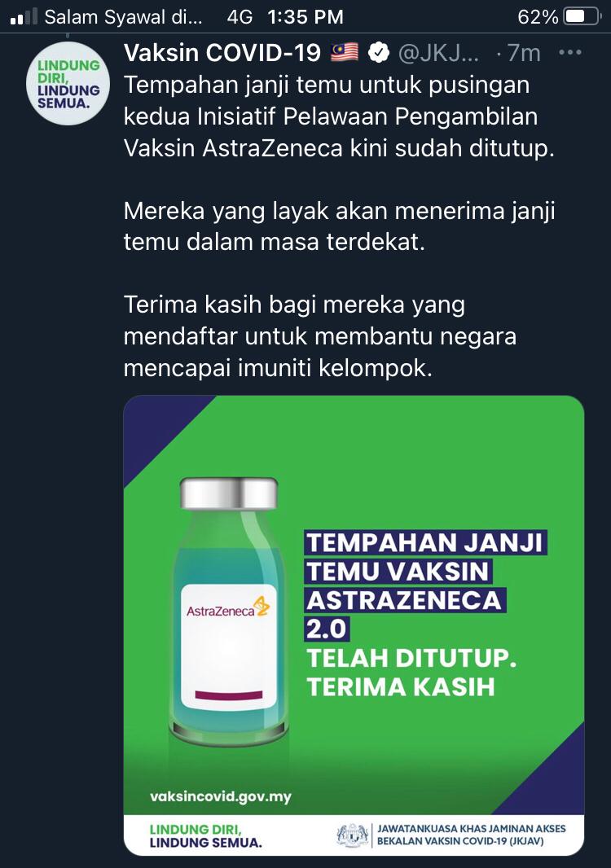
Task: Tap the 62% battery percentage
Action: click(x=538, y=17)
